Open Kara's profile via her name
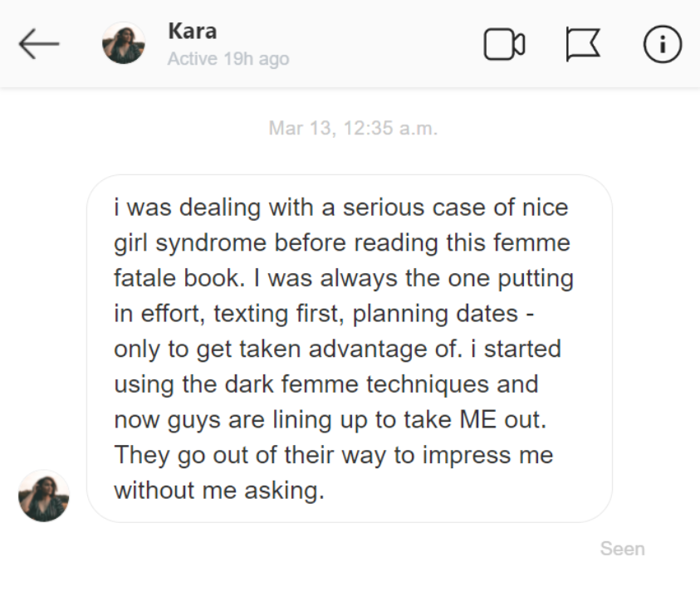700x606 pixels. [192, 32]
